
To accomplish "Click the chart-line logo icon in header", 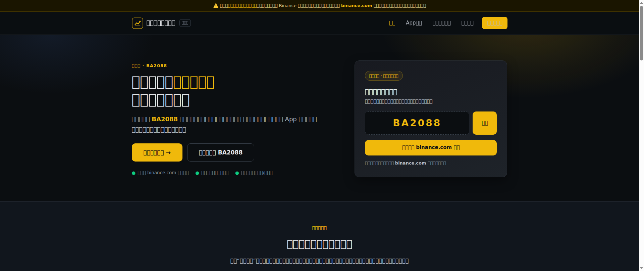I will 138,23.
